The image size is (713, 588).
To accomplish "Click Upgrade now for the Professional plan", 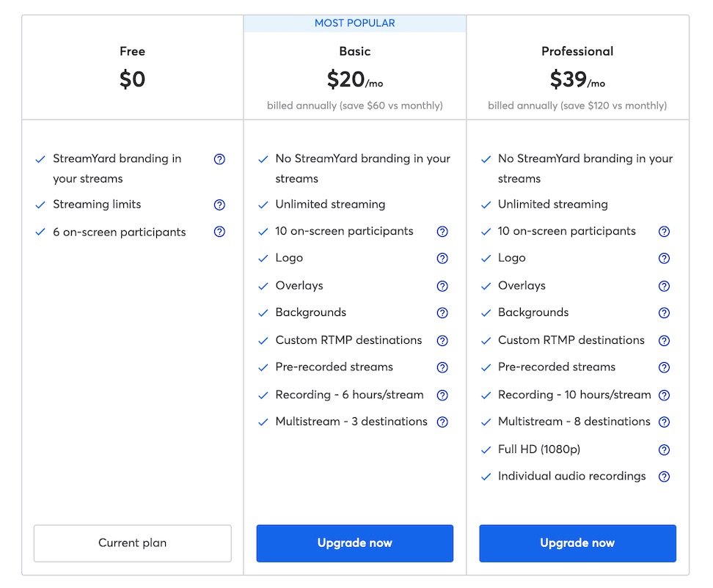I will (x=577, y=543).
